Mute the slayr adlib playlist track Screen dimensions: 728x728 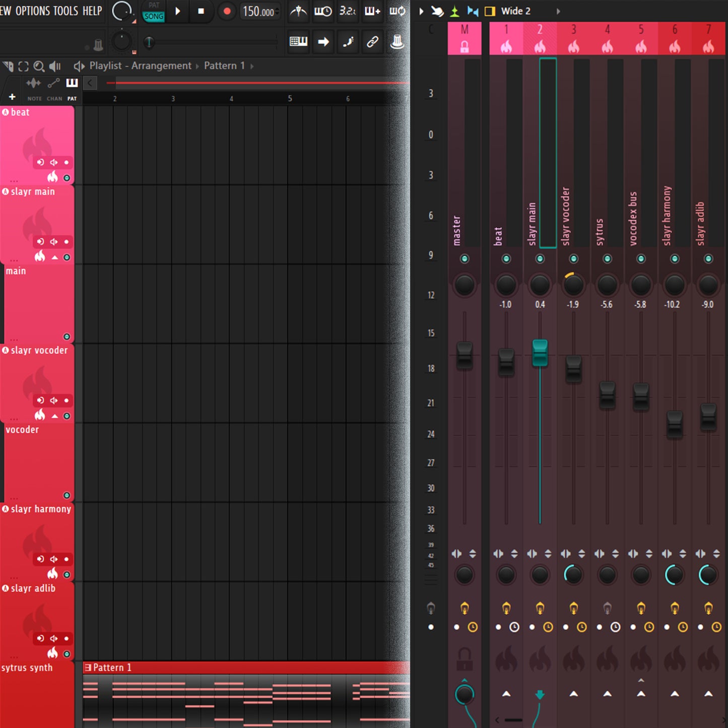click(x=67, y=654)
